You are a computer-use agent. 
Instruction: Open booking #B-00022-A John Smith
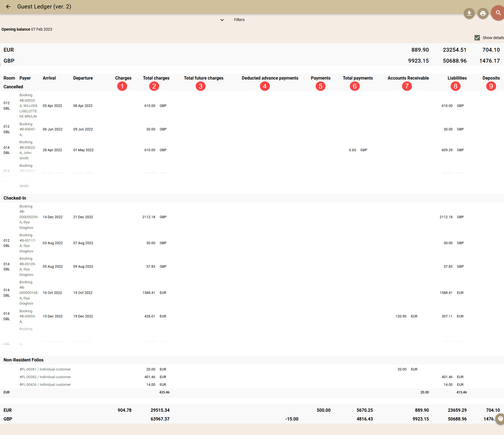(x=28, y=150)
